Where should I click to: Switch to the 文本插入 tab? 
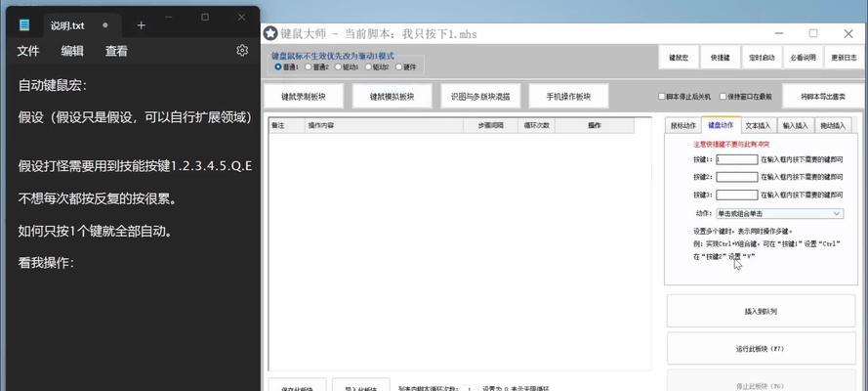[x=759, y=126]
